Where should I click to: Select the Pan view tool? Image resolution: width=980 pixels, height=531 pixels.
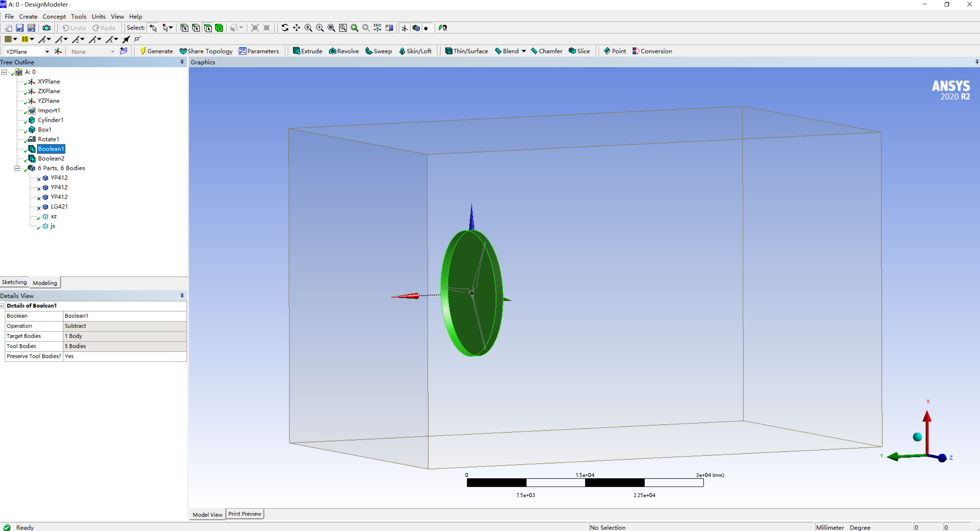[x=296, y=28]
